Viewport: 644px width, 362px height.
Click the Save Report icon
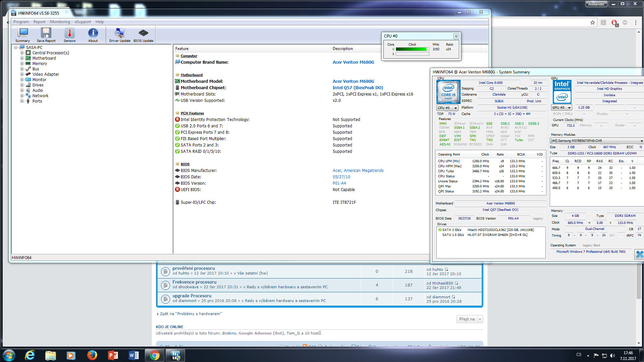[x=46, y=35]
